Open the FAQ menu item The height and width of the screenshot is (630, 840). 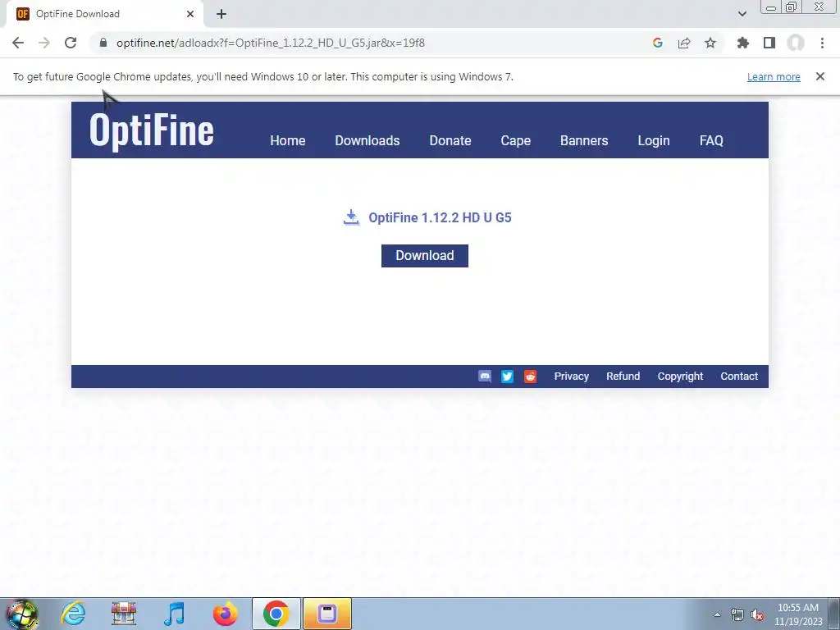tap(711, 140)
